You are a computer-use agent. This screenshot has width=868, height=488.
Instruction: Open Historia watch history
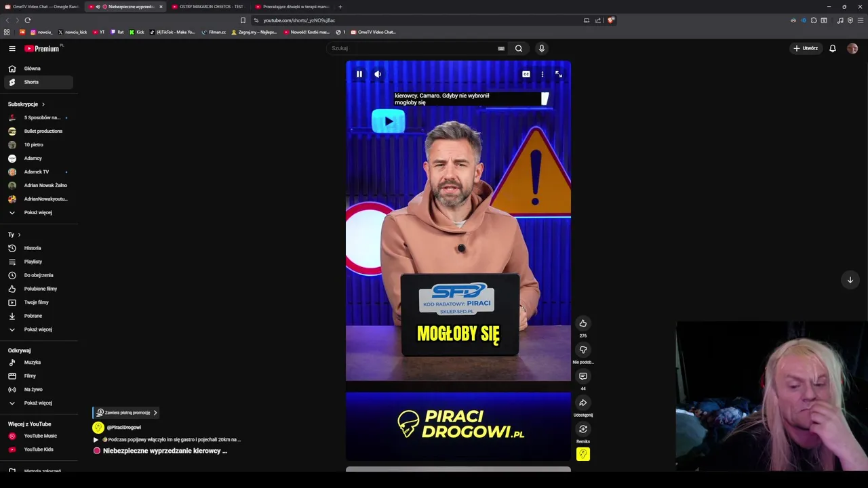(39, 248)
